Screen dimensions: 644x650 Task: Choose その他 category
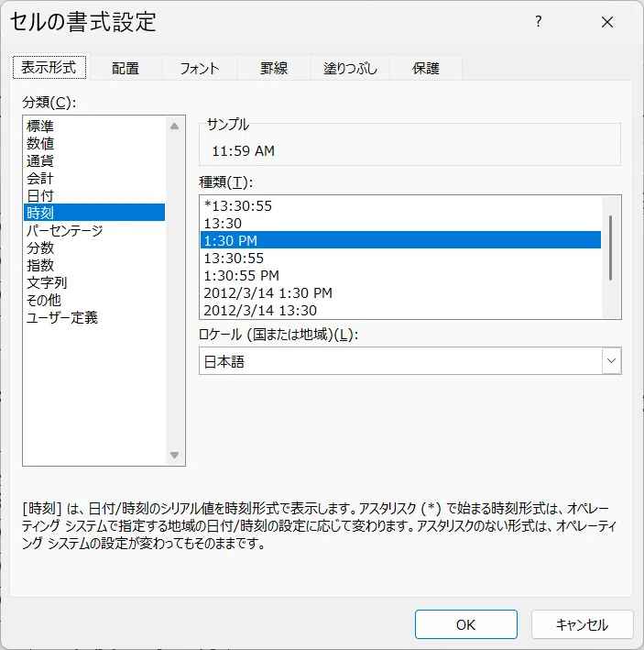click(94, 300)
